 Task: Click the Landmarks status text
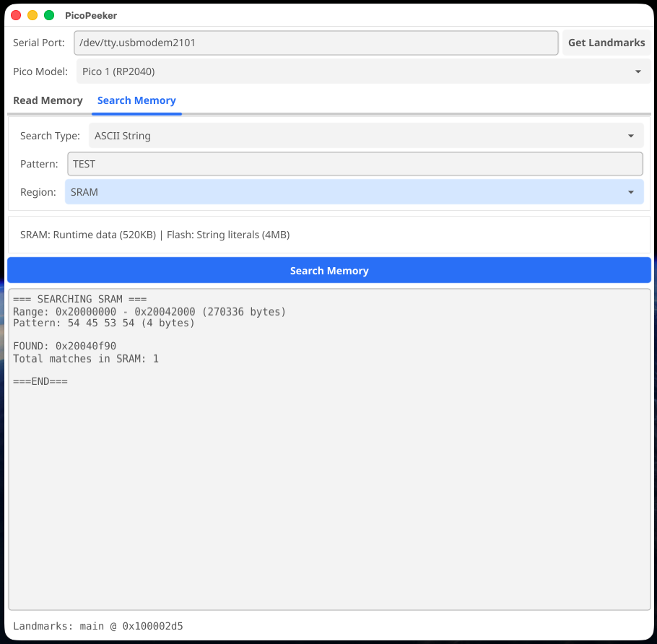97,626
